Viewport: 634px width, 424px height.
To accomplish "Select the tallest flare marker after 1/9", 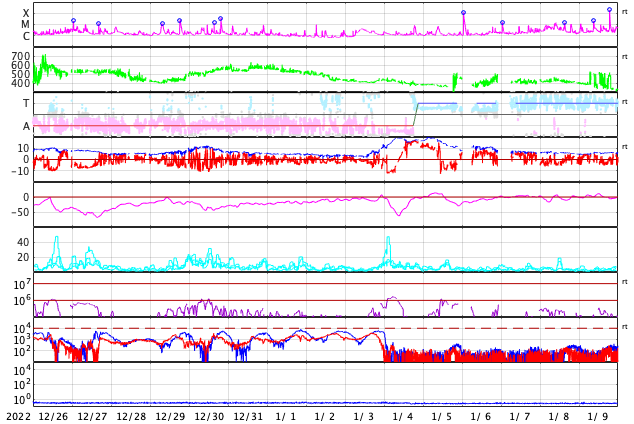I will pyautogui.click(x=609, y=9).
